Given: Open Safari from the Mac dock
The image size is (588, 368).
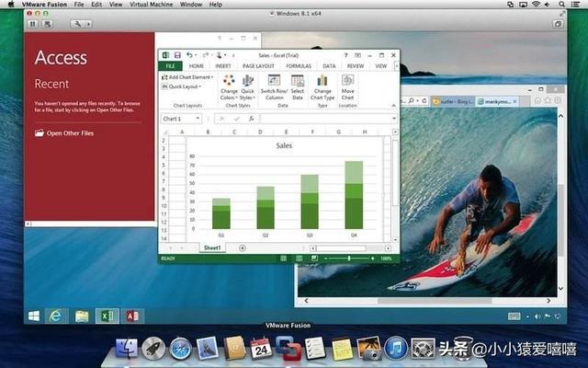Looking at the screenshot, I should pos(180,349).
